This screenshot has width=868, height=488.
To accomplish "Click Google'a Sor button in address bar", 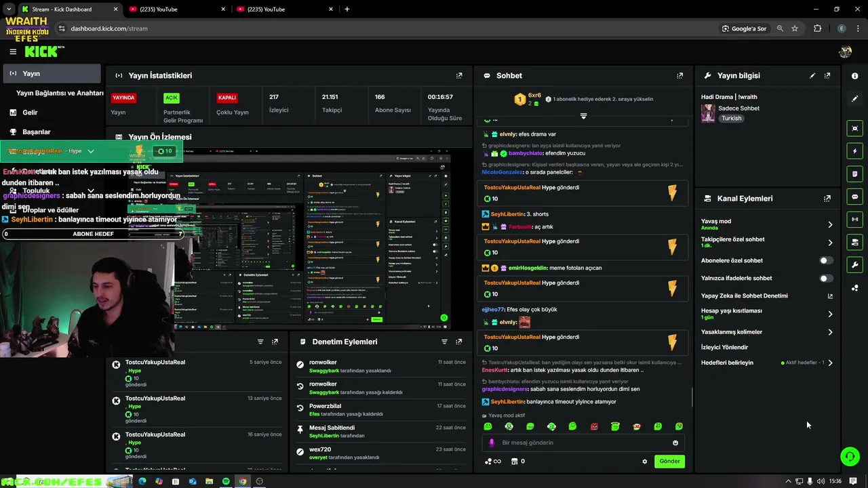I will (x=745, y=28).
